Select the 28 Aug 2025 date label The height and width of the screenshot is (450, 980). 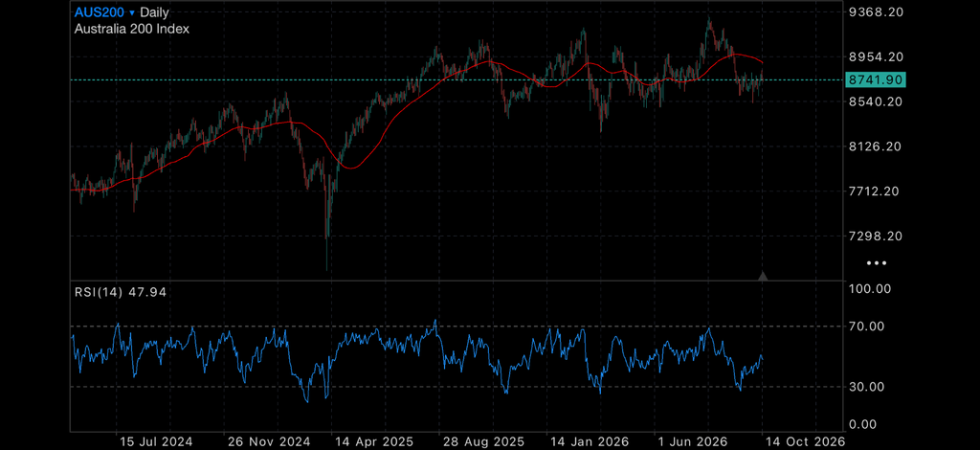[482, 442]
